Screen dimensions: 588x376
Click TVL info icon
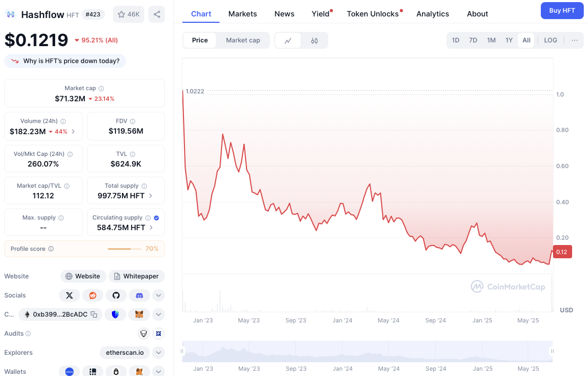(x=133, y=154)
